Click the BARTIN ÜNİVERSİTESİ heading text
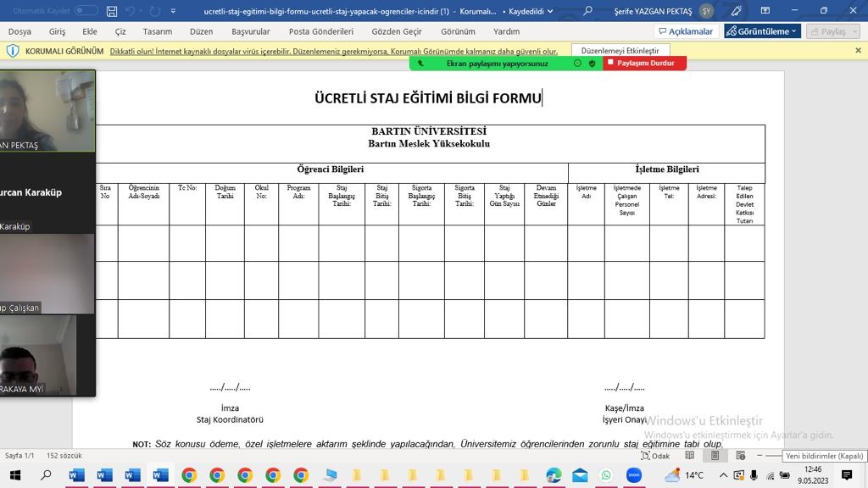 (x=429, y=131)
